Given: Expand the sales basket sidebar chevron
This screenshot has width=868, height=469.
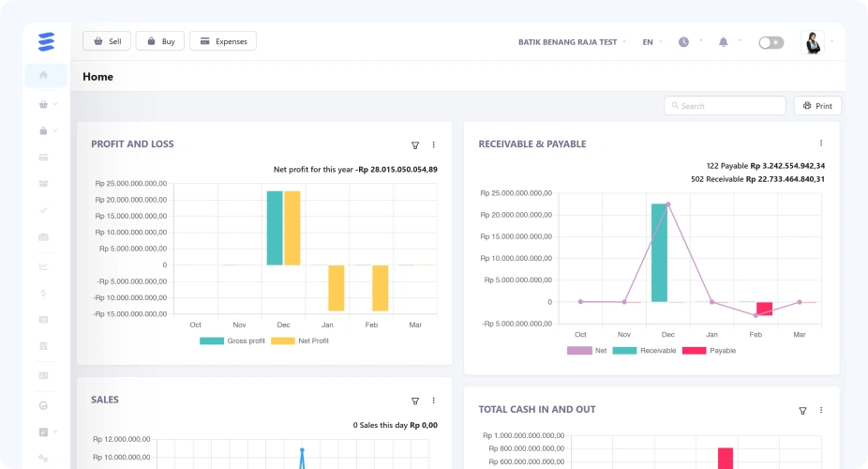Looking at the screenshot, I should tap(55, 103).
